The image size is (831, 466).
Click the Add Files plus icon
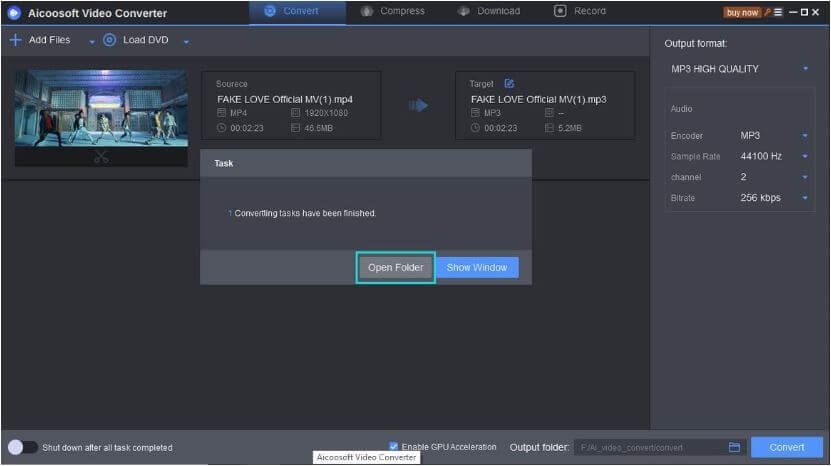15,40
